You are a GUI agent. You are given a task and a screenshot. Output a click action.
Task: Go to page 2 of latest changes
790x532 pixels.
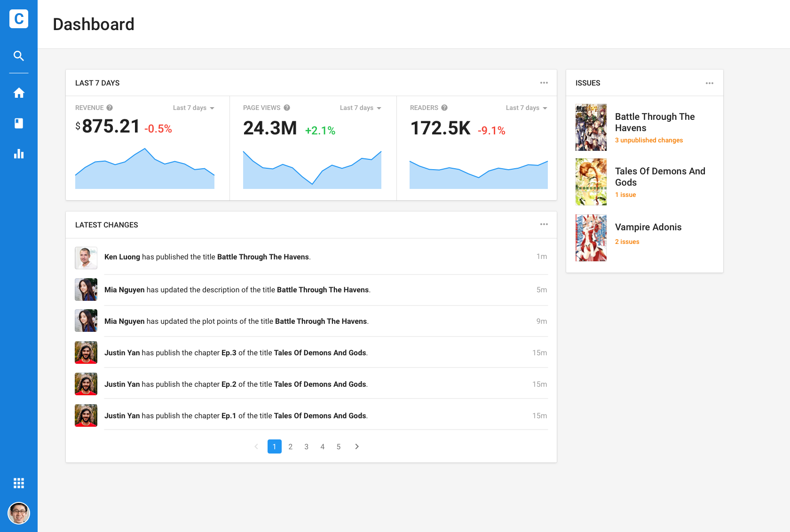click(x=291, y=446)
